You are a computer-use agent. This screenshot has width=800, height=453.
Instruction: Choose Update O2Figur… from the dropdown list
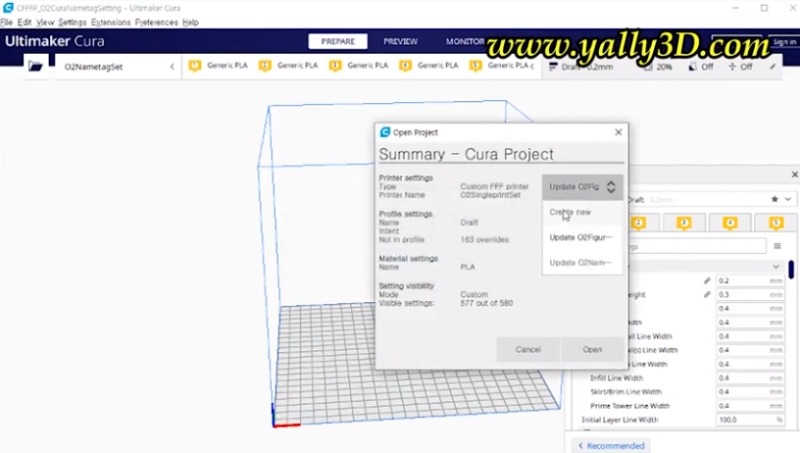582,237
